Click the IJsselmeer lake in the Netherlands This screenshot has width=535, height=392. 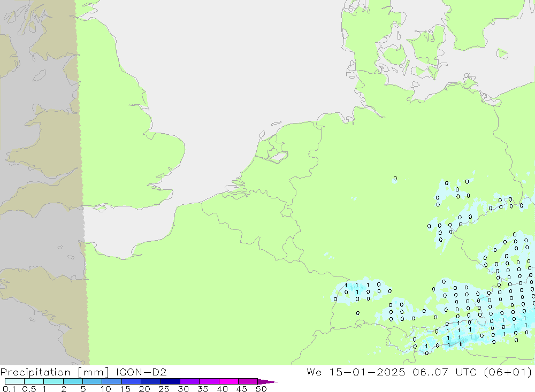[x=279, y=158]
